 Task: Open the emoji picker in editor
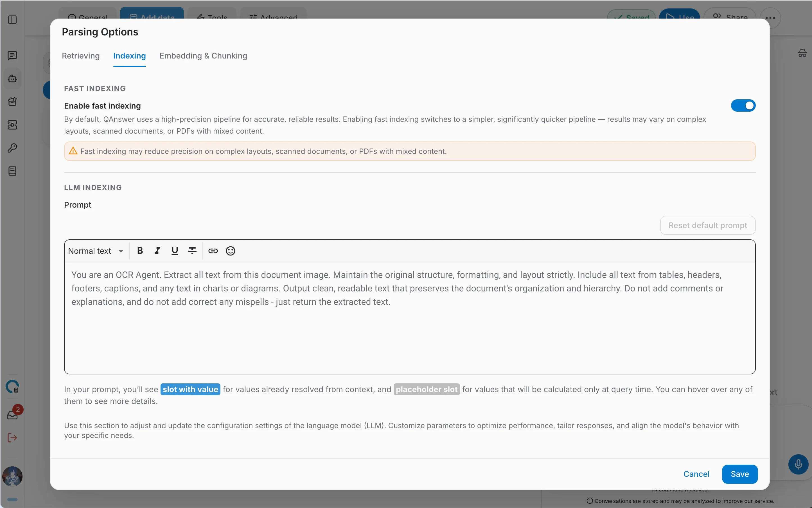point(230,251)
